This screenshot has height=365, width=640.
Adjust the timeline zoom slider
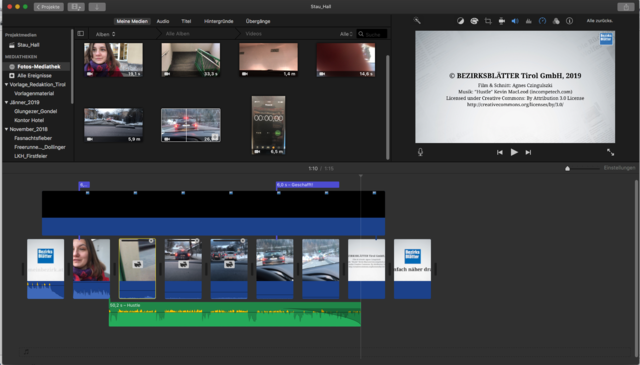(x=567, y=168)
